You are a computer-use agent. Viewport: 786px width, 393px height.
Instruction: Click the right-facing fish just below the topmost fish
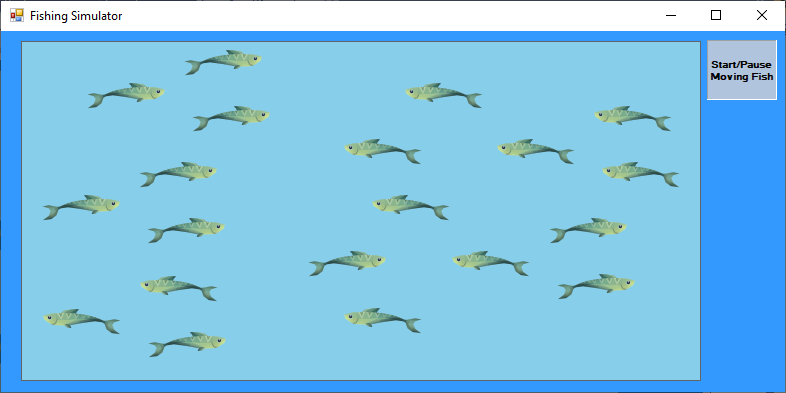click(231, 118)
